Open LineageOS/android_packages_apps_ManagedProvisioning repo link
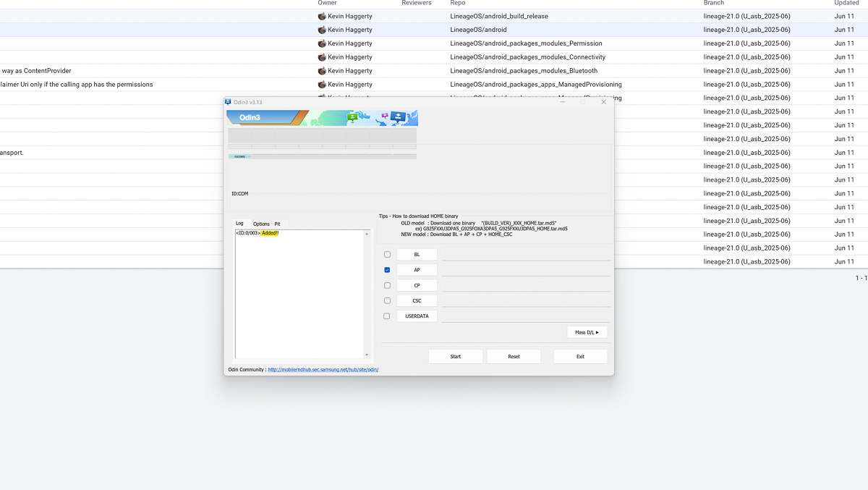 (536, 85)
